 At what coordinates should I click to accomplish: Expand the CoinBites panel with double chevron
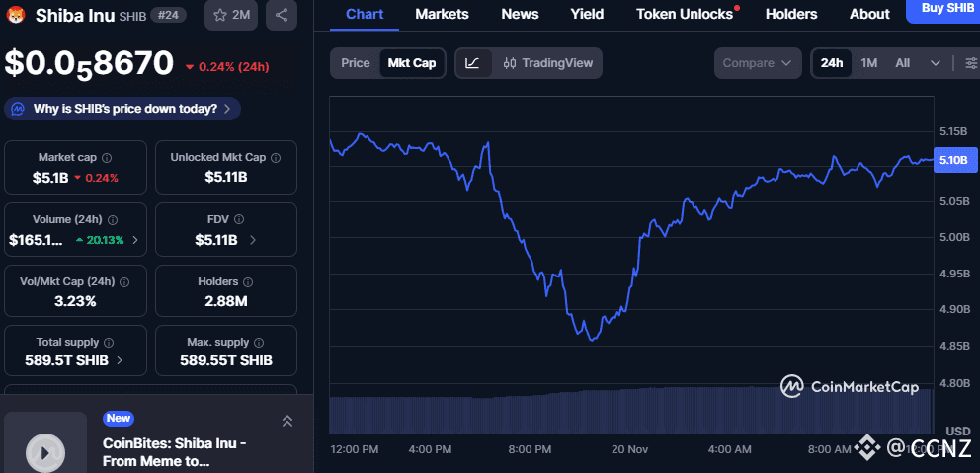pyautogui.click(x=287, y=422)
